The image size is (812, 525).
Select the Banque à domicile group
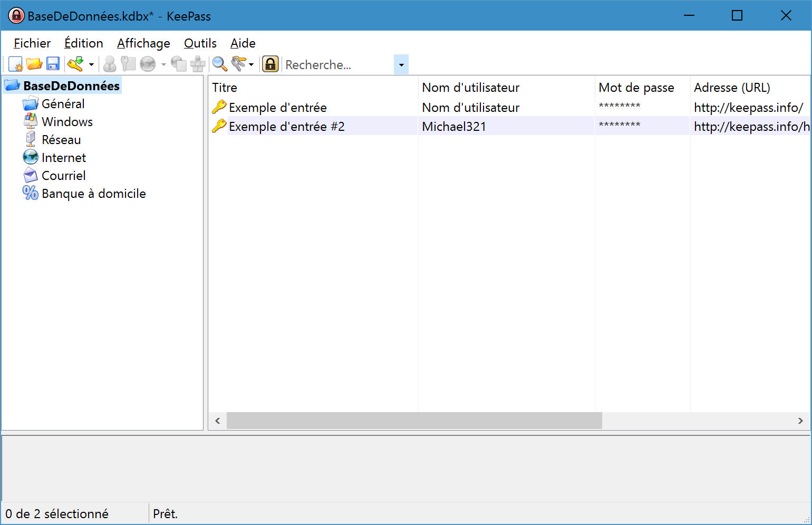pos(94,194)
